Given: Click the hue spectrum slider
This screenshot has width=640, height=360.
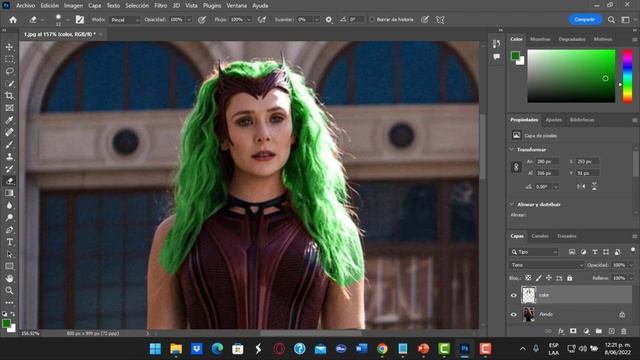Looking at the screenshot, I should (x=627, y=76).
